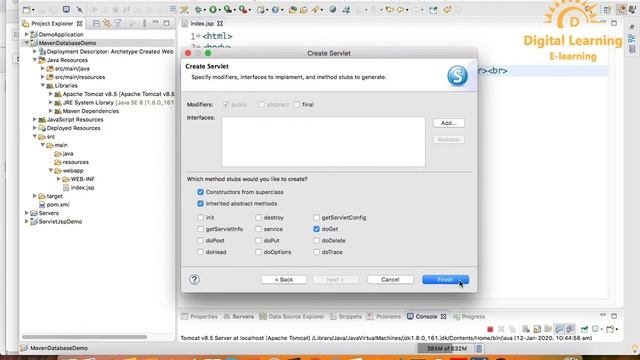Open the New wizard toolbar icon
The image size is (640, 360).
click(x=27, y=9)
